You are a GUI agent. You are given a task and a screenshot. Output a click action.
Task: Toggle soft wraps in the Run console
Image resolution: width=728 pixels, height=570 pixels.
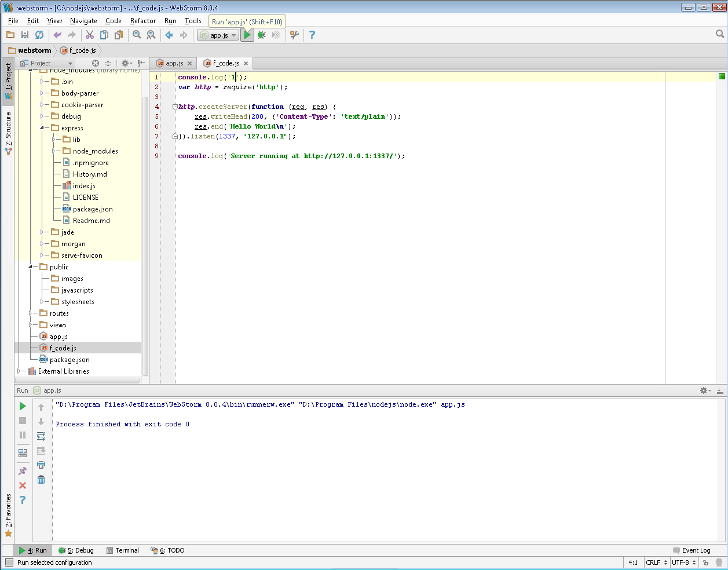pyautogui.click(x=41, y=436)
